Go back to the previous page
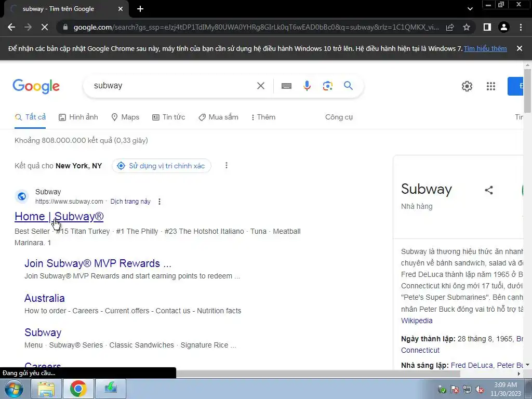532x399 pixels. click(x=11, y=27)
